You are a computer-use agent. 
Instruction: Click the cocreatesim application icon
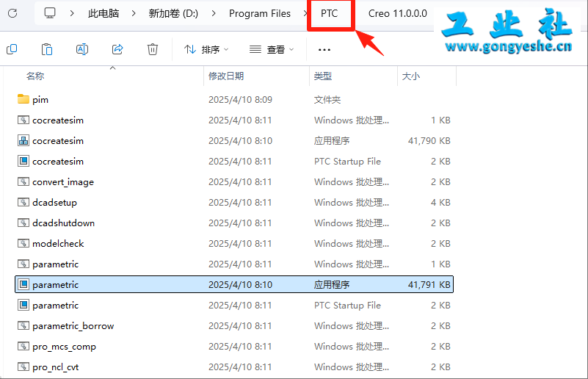[x=23, y=141]
